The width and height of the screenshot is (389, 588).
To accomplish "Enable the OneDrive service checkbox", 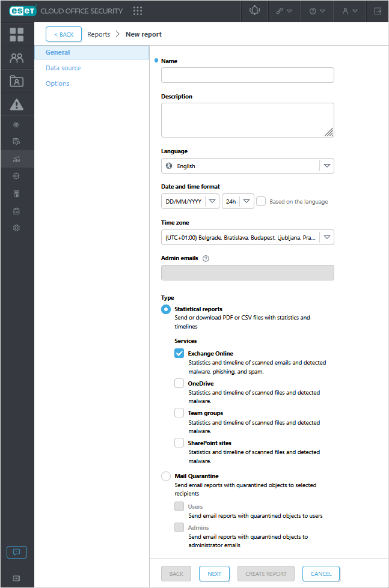I will (179, 383).
